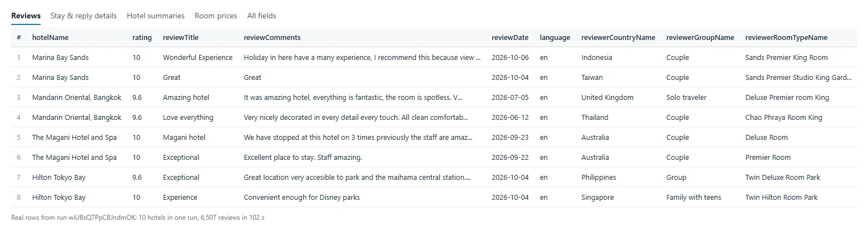Viewport: 868px width, 237px height.
Task: Click the reviewerGroupName column header
Action: [700, 38]
